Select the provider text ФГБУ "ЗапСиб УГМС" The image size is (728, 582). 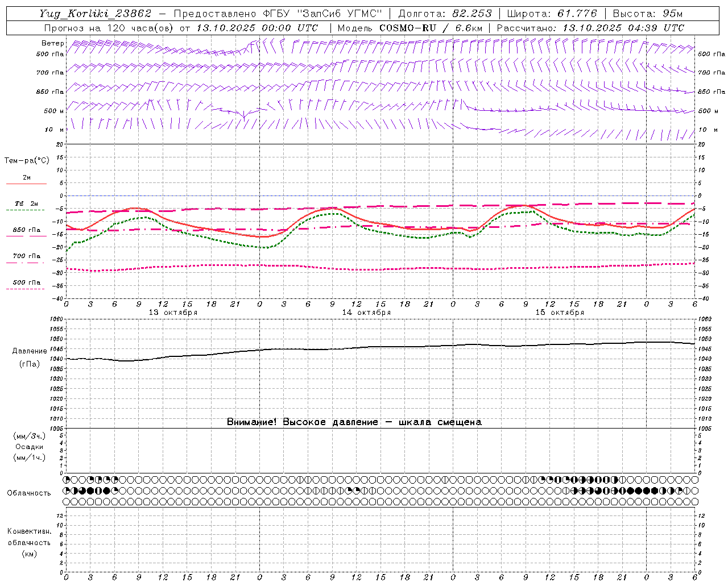coord(324,14)
